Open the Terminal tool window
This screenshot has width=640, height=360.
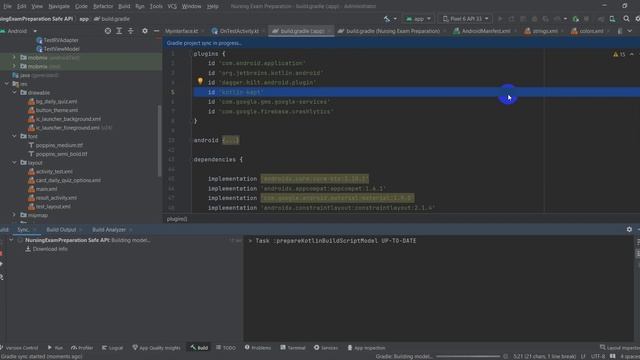coord(293,348)
